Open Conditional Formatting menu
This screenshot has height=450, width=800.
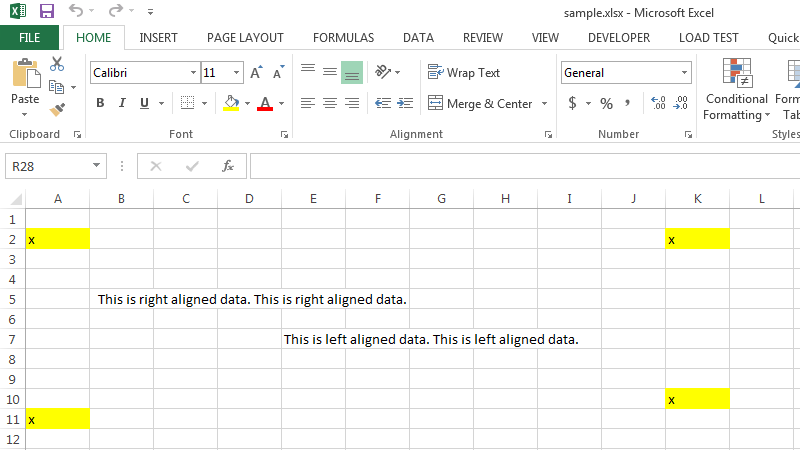tap(736, 90)
